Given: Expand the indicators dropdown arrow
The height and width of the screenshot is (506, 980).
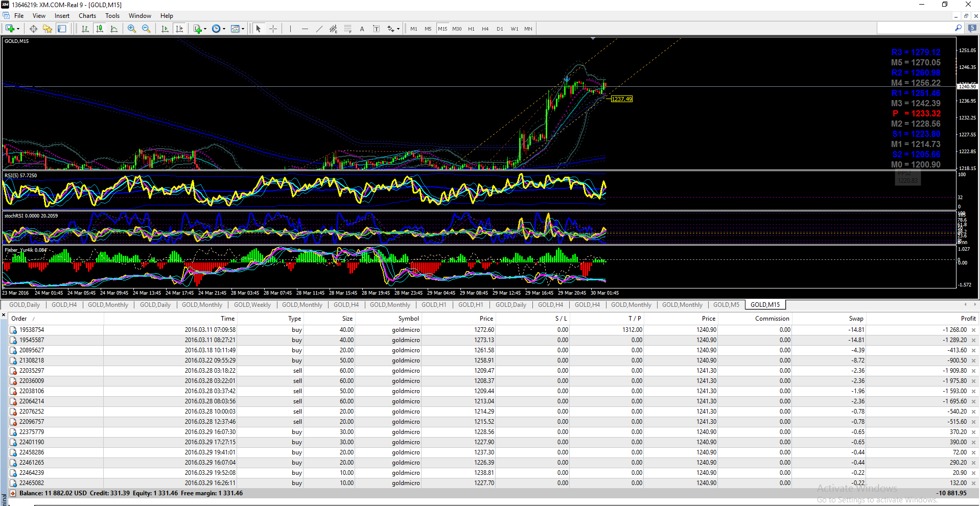Looking at the screenshot, I should tap(205, 29).
